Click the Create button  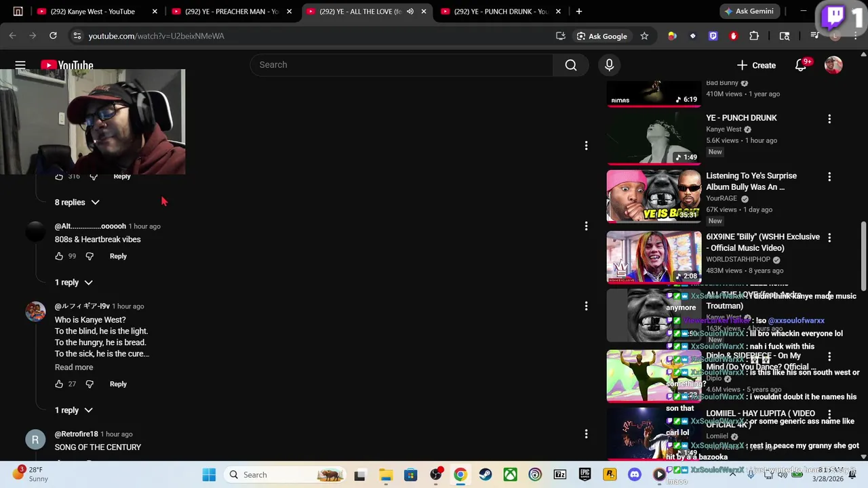tap(757, 65)
